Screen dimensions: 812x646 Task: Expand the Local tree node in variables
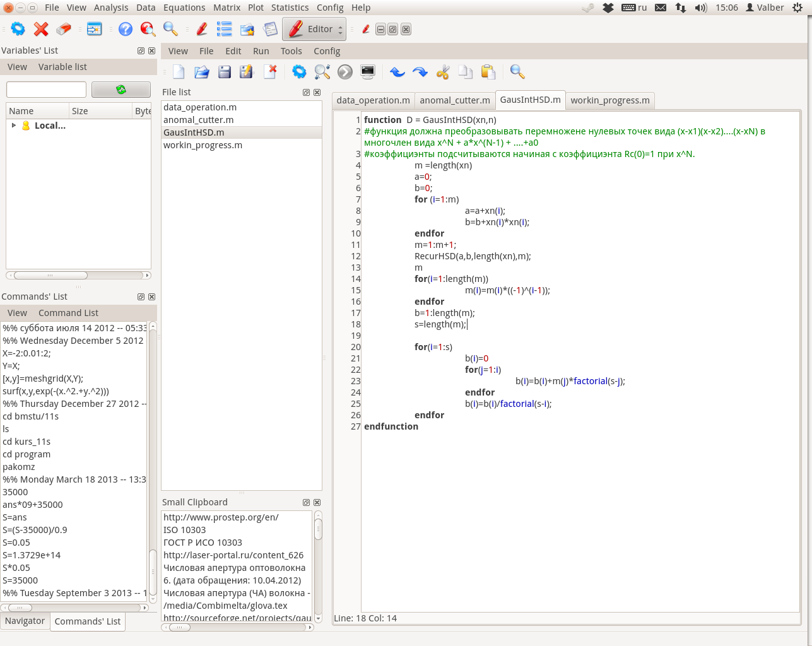(x=14, y=126)
